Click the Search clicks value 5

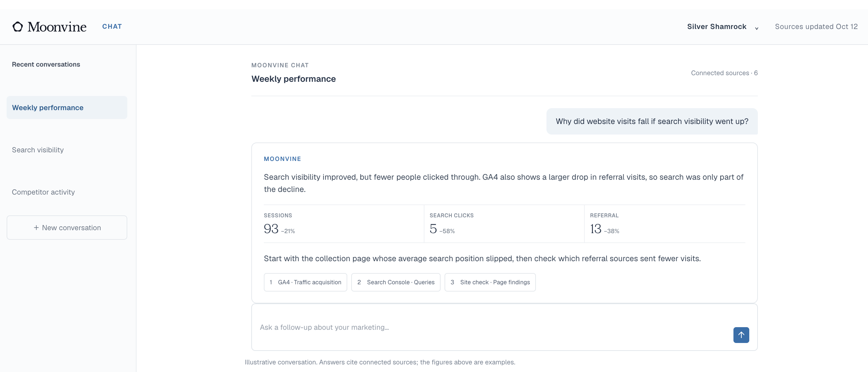pos(433,229)
